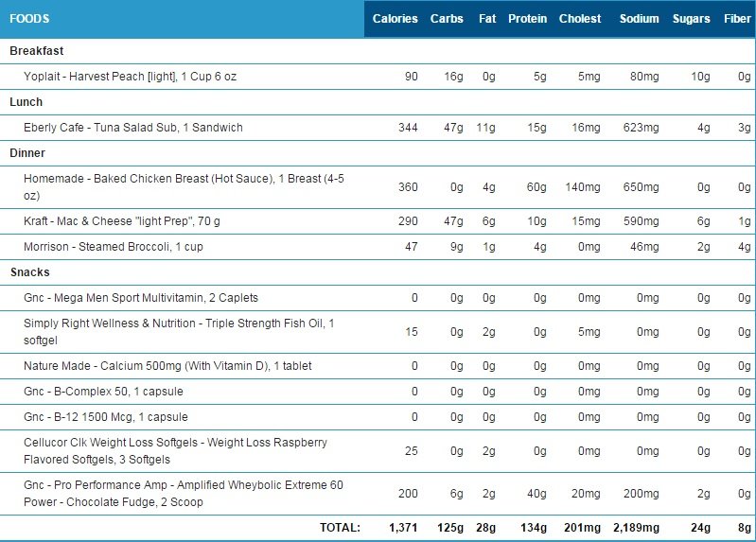Click the 650mg sodium chicken cell
This screenshot has width=756, height=542.
coord(641,187)
